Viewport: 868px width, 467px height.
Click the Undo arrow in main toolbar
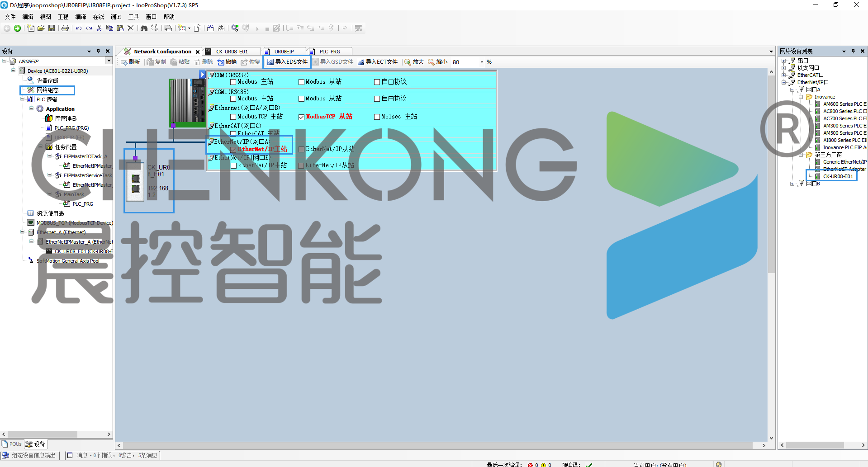79,28
